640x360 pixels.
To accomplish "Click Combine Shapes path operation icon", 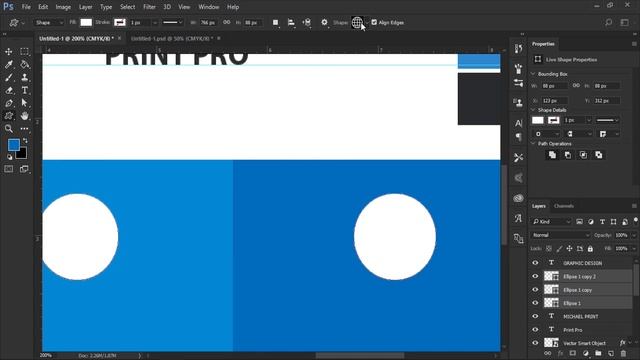I will tap(552, 155).
